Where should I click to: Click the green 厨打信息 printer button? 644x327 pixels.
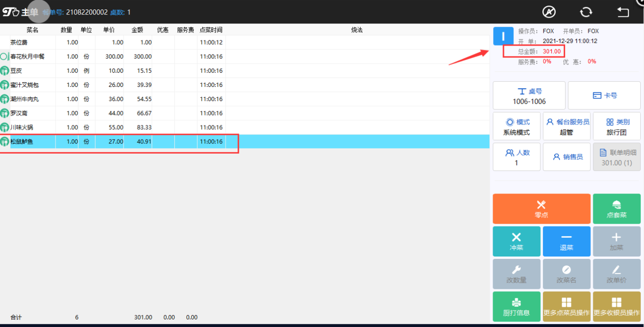pos(516,307)
